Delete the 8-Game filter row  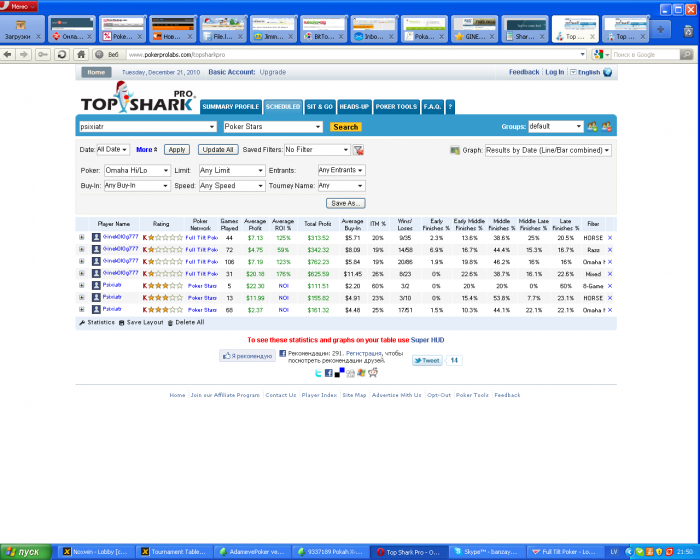click(610, 286)
